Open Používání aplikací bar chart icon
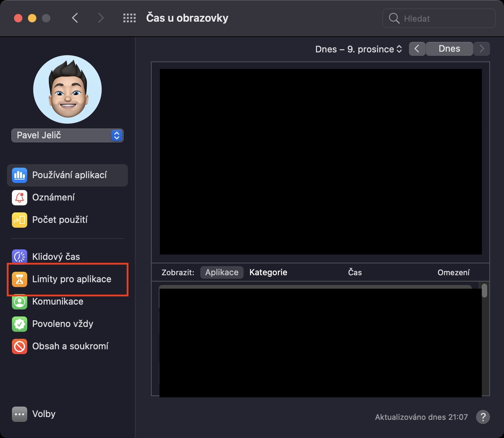 pos(20,175)
